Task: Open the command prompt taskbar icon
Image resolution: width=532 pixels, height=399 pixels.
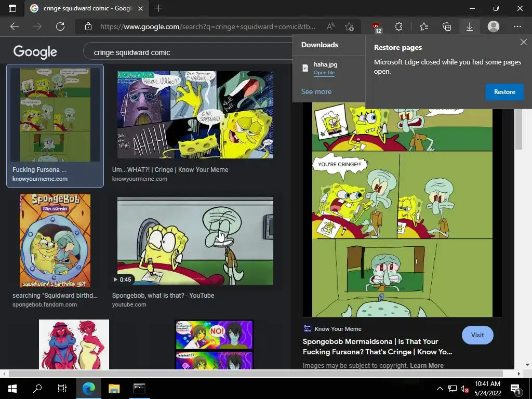Action: click(139, 389)
